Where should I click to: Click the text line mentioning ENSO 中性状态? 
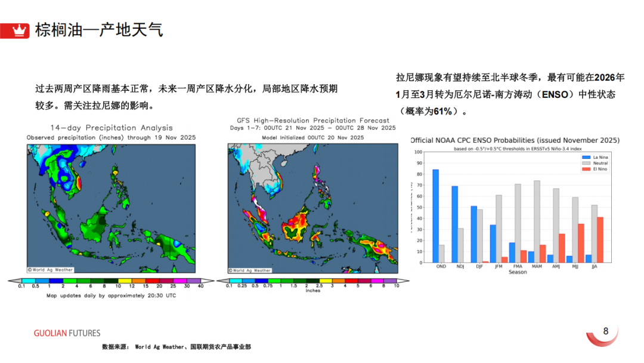click(x=506, y=94)
